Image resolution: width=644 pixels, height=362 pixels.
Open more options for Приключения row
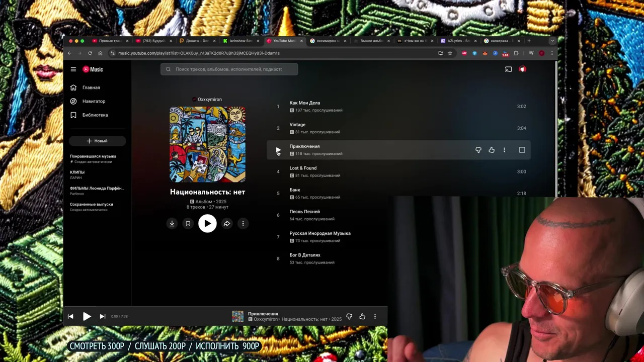504,150
